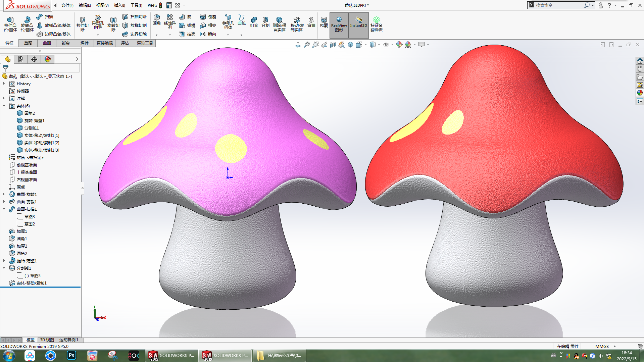Select 加厚1 in the feature tree
Screen dimensions: 644x362
(x=18, y=231)
